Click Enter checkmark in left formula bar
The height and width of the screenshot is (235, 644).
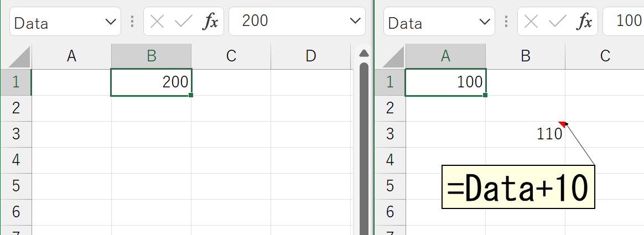pyautogui.click(x=183, y=22)
